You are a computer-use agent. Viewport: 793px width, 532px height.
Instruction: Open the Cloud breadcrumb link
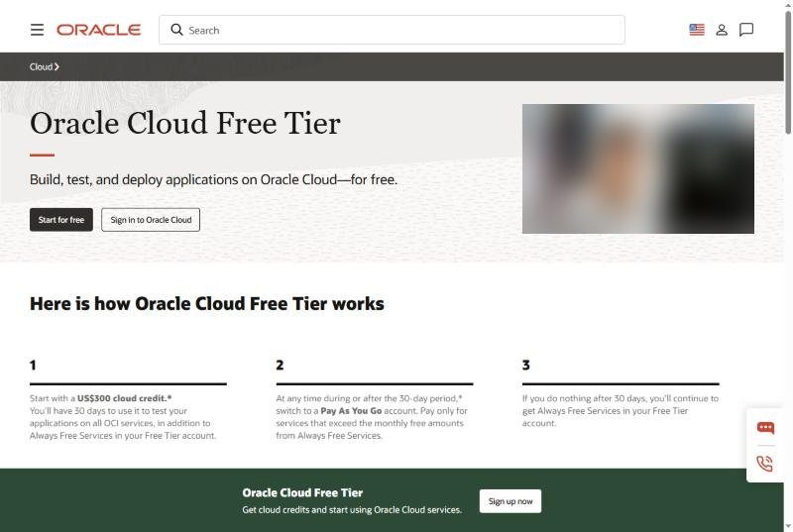pos(44,66)
